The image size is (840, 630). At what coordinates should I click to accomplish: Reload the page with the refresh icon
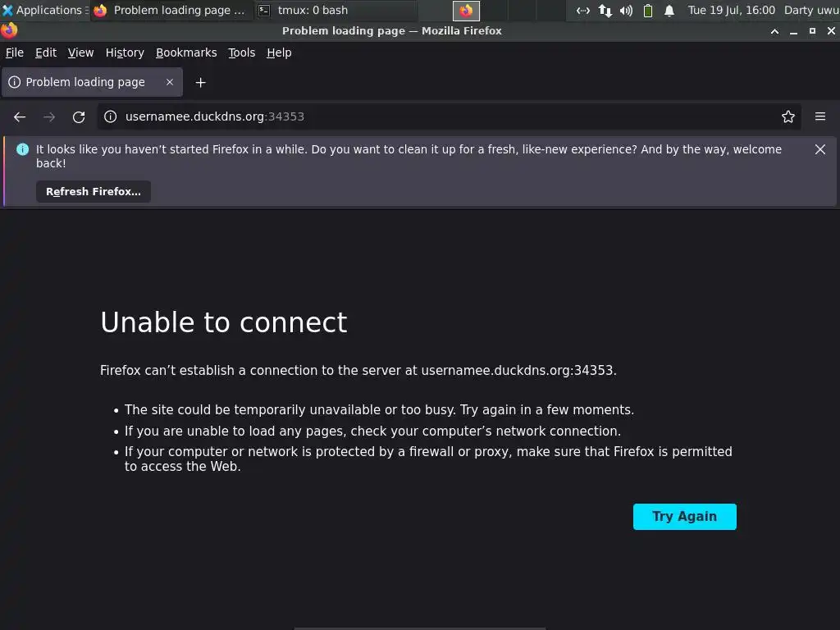[79, 116]
